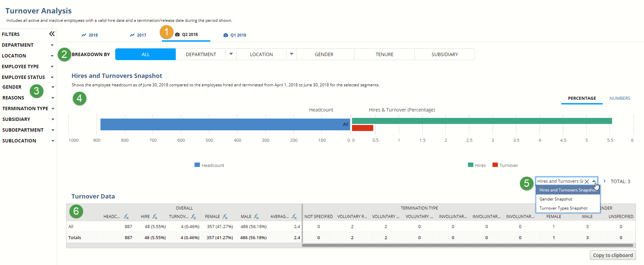Screen dimensions: 644x265
Task: Toggle the Headcount legend swatch
Action: [197, 165]
